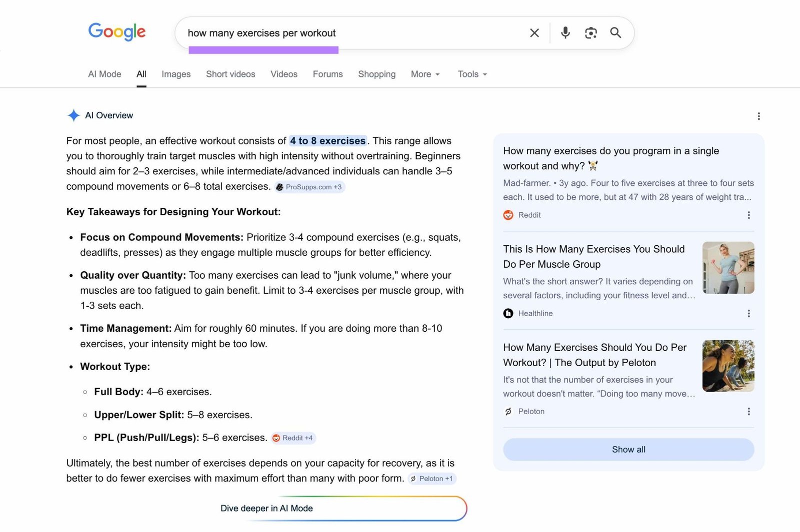Click the 'Focus on Compound Movements:' bullet text
Image resolution: width=800 pixels, height=532 pixels.
(162, 237)
